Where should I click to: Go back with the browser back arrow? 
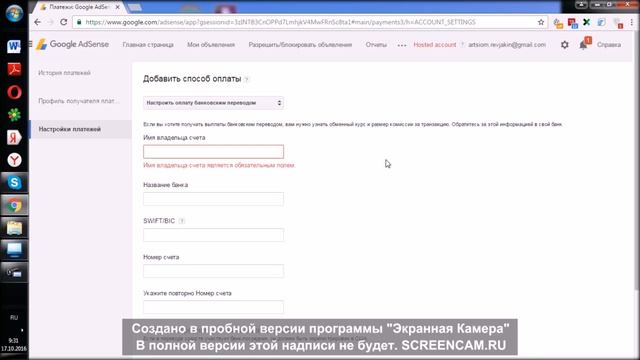[38, 22]
